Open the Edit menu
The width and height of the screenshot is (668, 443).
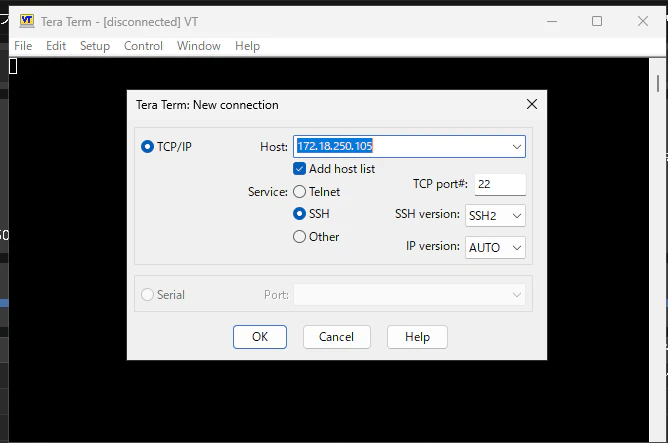[x=56, y=46]
